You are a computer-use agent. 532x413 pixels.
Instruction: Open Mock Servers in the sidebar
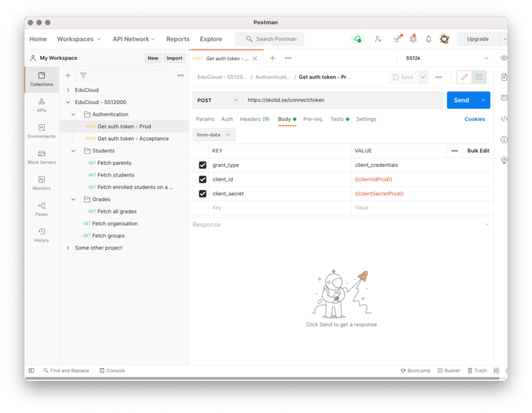(41, 157)
